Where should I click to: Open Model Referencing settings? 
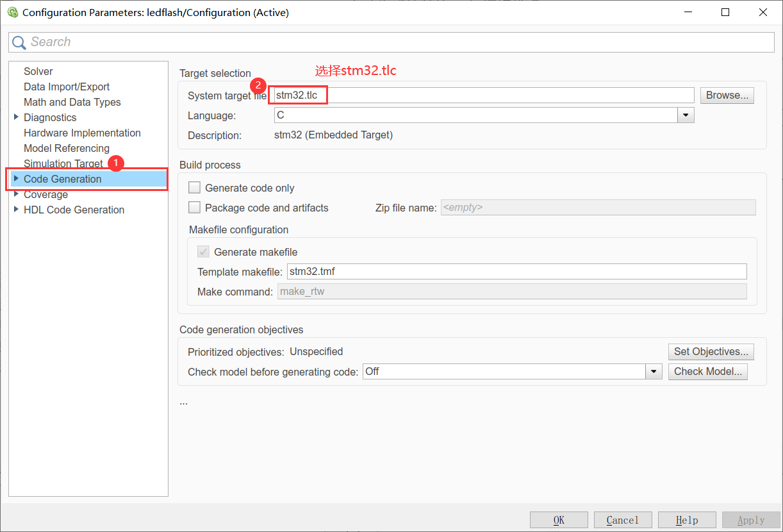click(67, 148)
